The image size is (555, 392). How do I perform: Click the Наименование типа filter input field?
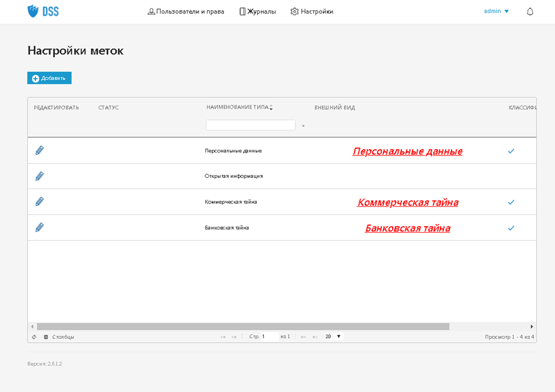click(250, 125)
